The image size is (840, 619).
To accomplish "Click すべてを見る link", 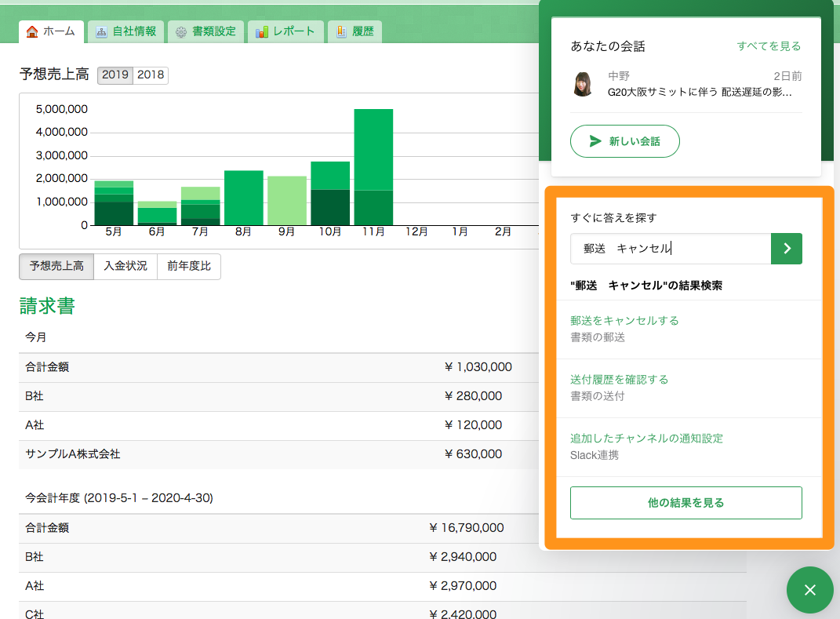I will [x=769, y=46].
